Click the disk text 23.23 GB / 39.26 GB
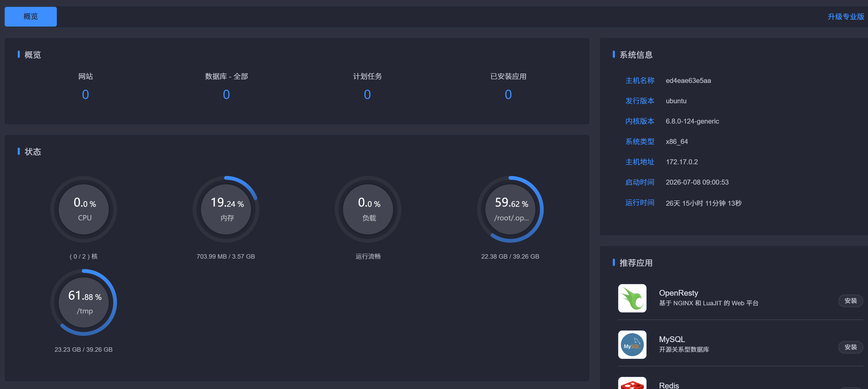 (84, 350)
